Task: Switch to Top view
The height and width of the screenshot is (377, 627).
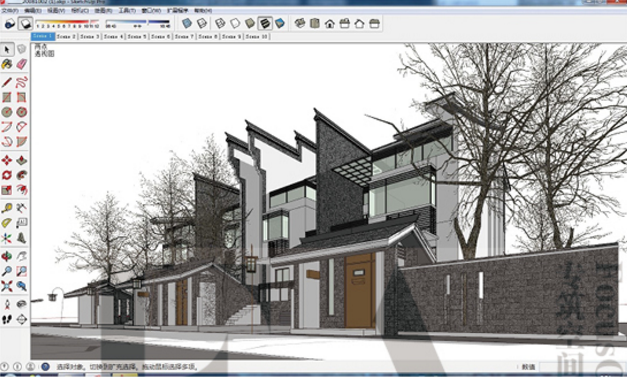Action: pyautogui.click(x=315, y=23)
